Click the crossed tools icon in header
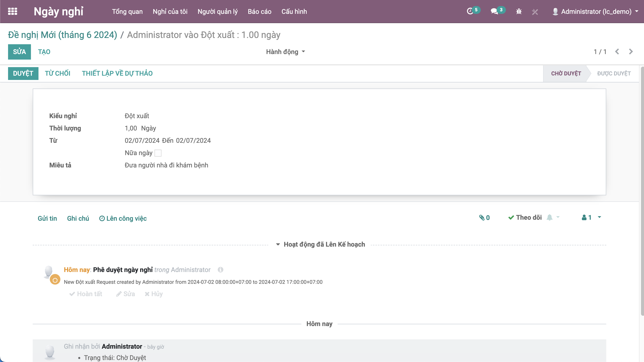The height and width of the screenshot is (362, 644). (x=535, y=12)
